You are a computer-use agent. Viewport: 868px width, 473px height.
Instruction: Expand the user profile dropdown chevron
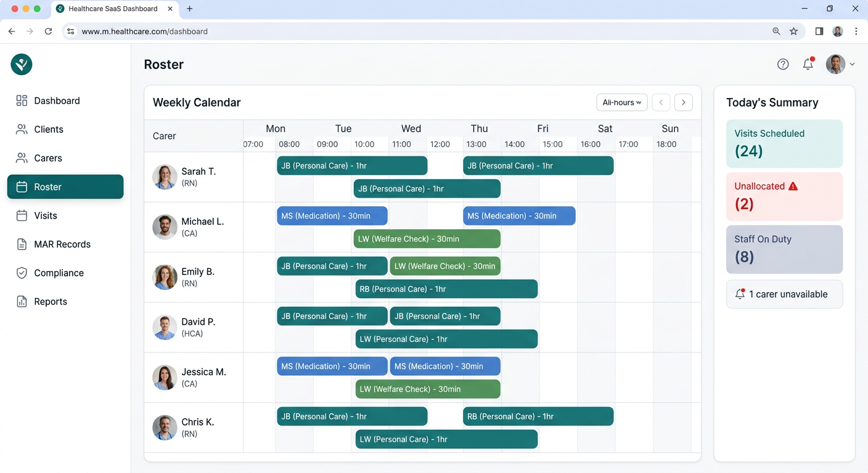tap(852, 64)
